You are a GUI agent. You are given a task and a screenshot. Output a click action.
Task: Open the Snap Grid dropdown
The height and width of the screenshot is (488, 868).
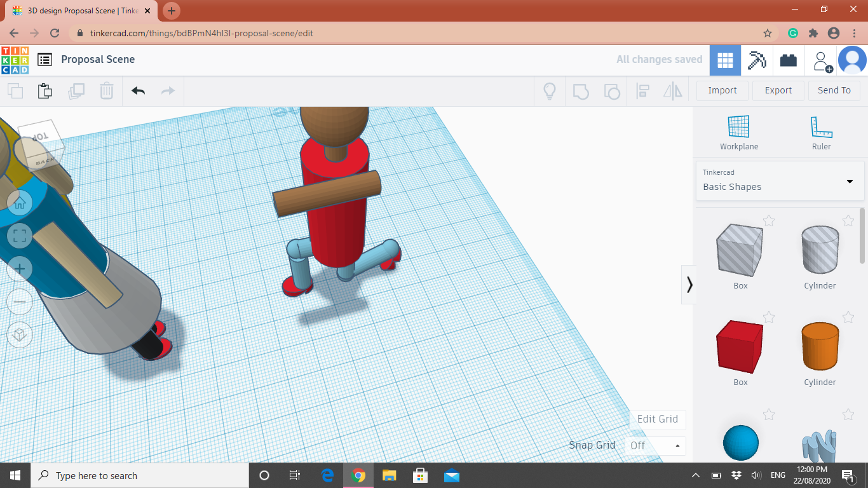pyautogui.click(x=655, y=445)
